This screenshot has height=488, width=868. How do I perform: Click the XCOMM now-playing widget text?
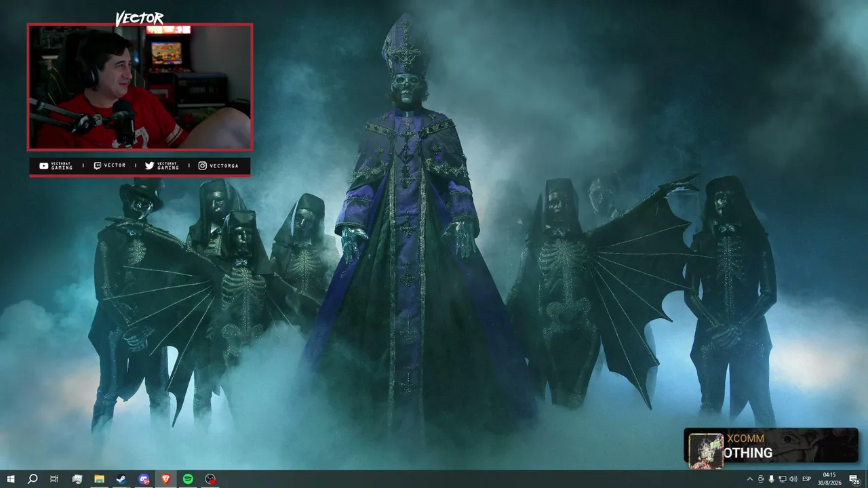(745, 439)
